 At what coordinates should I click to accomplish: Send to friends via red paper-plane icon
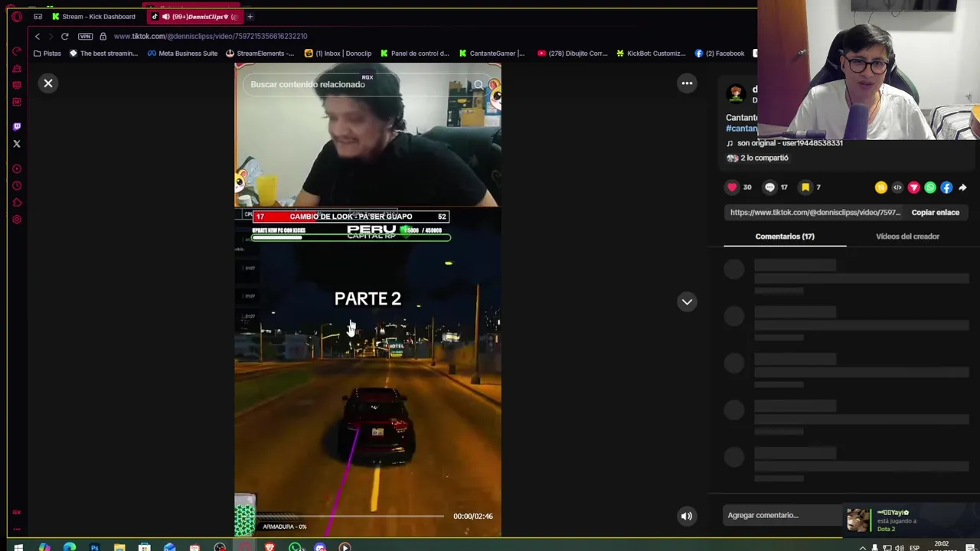click(x=913, y=187)
